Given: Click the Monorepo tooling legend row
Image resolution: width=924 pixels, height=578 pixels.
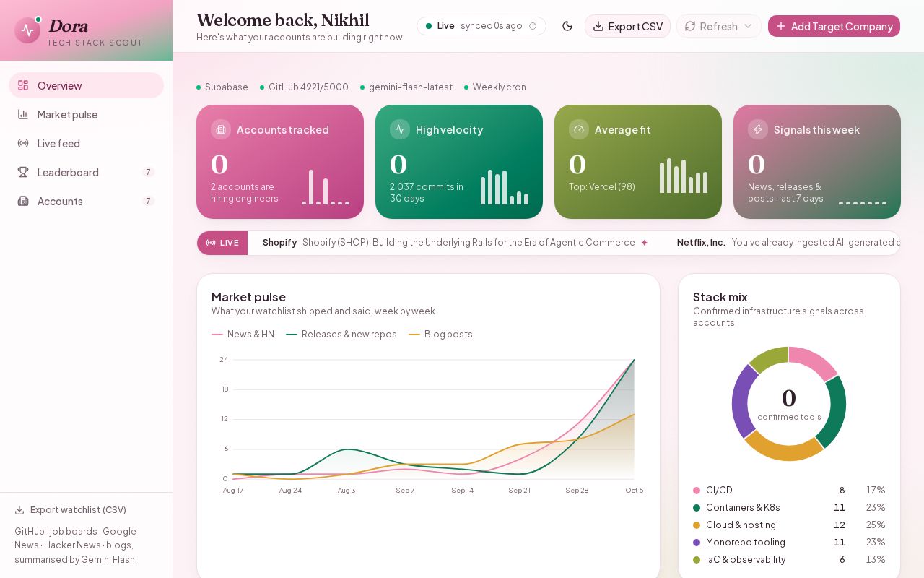Looking at the screenshot, I should click(789, 543).
